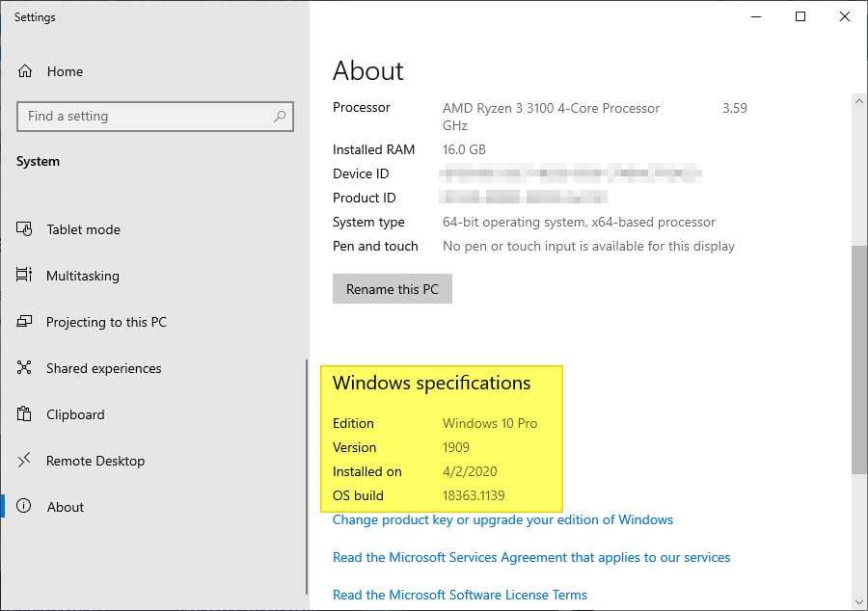Click the Projecting to this PC icon

pos(26,322)
